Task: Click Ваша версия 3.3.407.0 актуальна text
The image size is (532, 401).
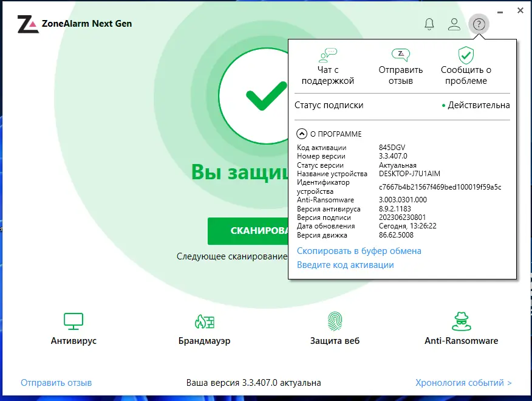Action: pos(253,383)
